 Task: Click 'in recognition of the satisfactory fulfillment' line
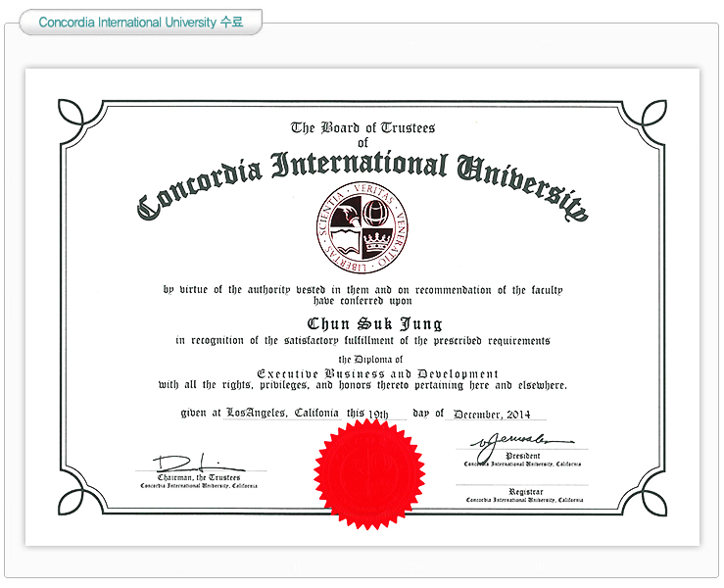(362, 341)
